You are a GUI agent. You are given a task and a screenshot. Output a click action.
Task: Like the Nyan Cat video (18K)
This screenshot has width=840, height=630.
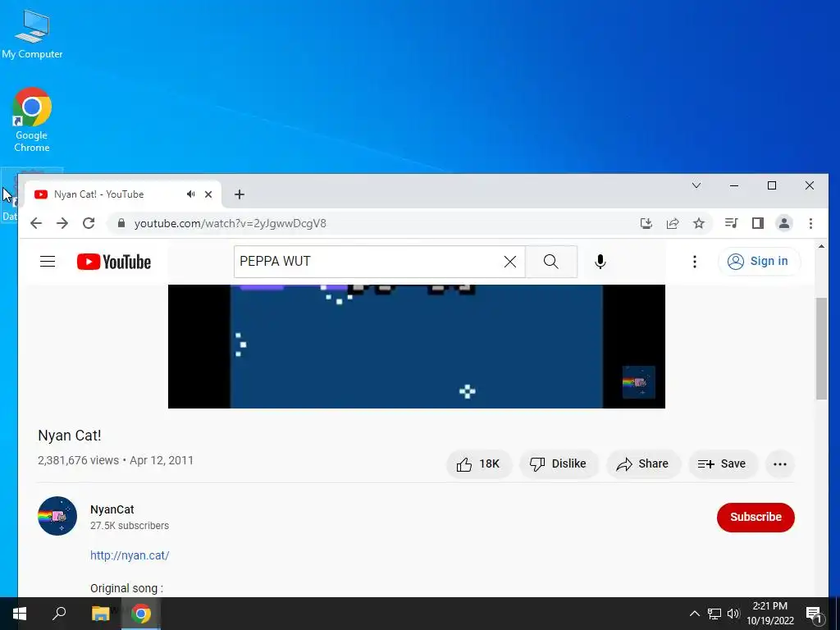click(478, 464)
